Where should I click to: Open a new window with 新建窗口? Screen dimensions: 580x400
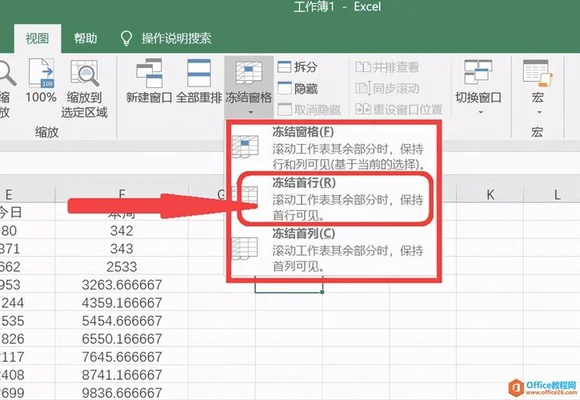(x=149, y=81)
